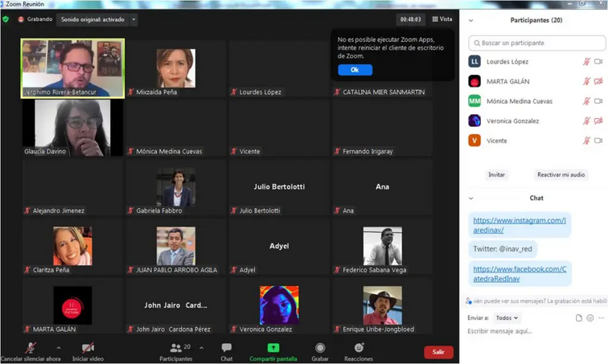Leave the meeting with Salir

point(438,352)
